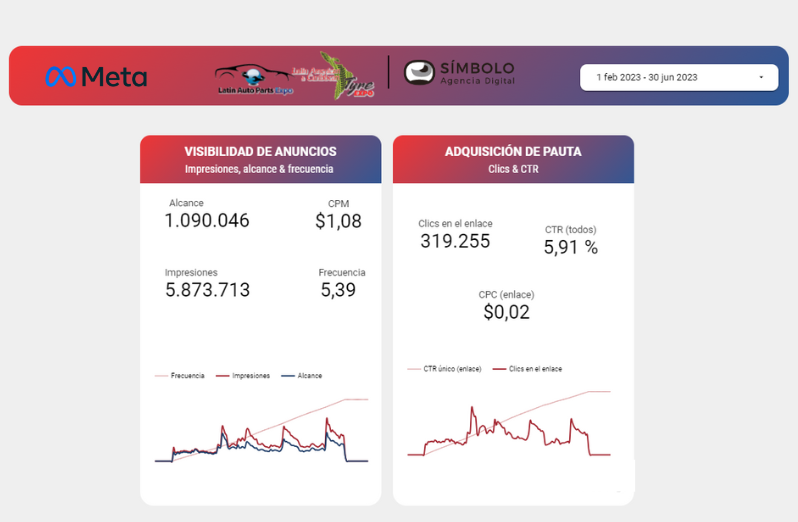
Task: Toggle the Frecuencia legend series
Action: click(180, 375)
